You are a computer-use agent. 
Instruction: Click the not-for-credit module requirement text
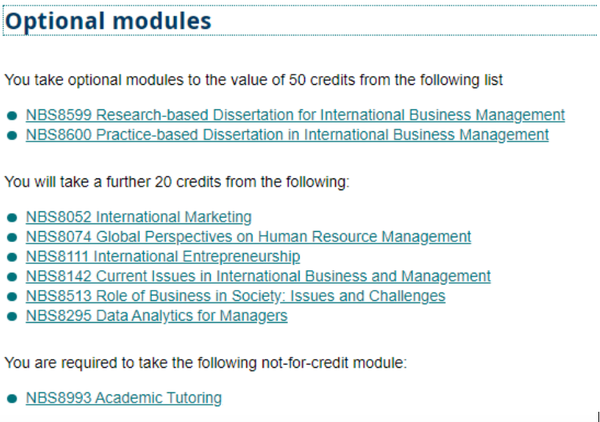pos(205,363)
